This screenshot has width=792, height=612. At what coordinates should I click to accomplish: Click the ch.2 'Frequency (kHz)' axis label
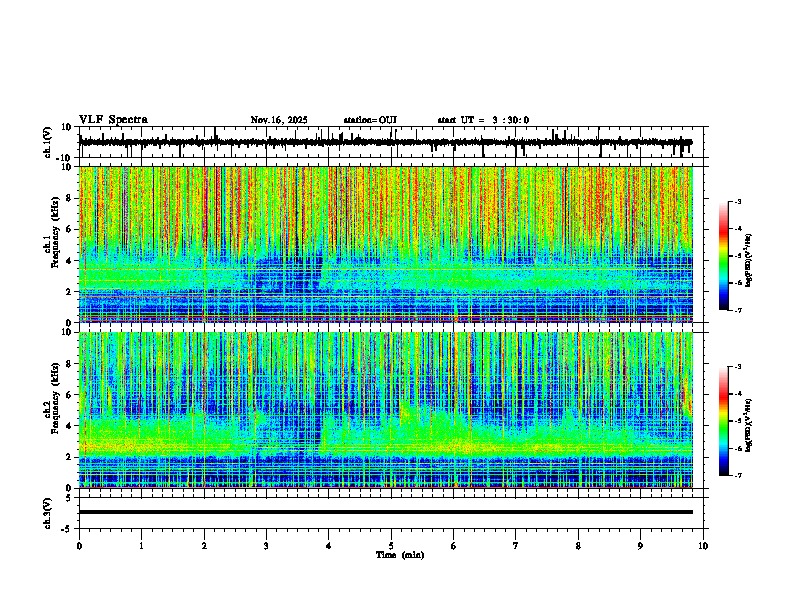55,398
